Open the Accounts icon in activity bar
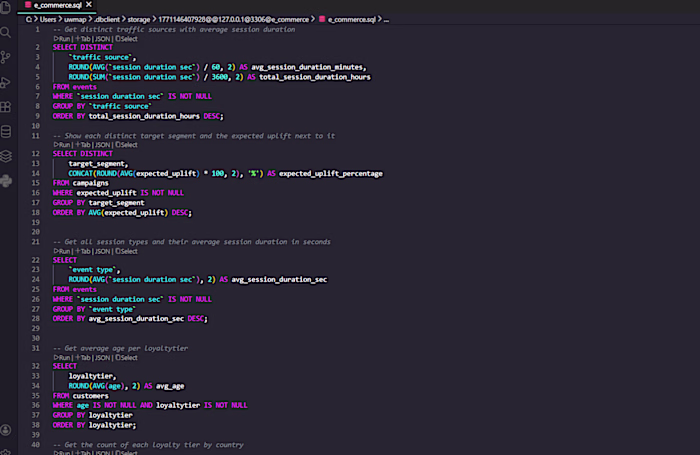Image resolution: width=700 pixels, height=455 pixels. 6,430
